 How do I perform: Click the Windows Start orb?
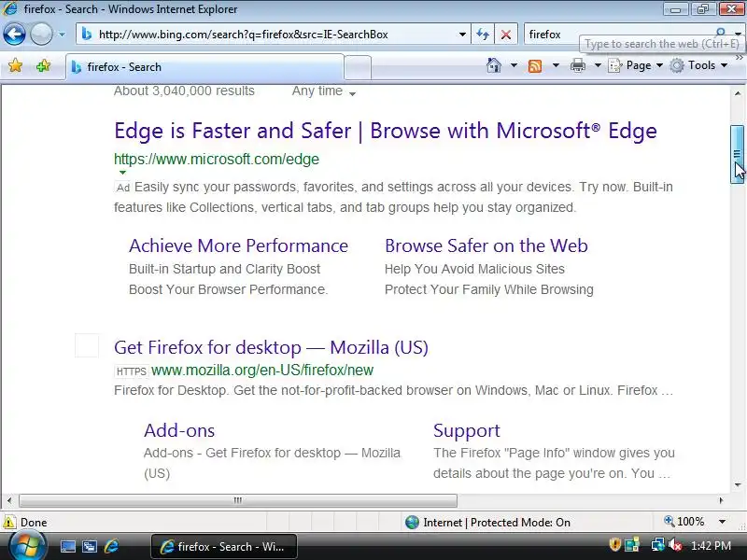pos(28,546)
